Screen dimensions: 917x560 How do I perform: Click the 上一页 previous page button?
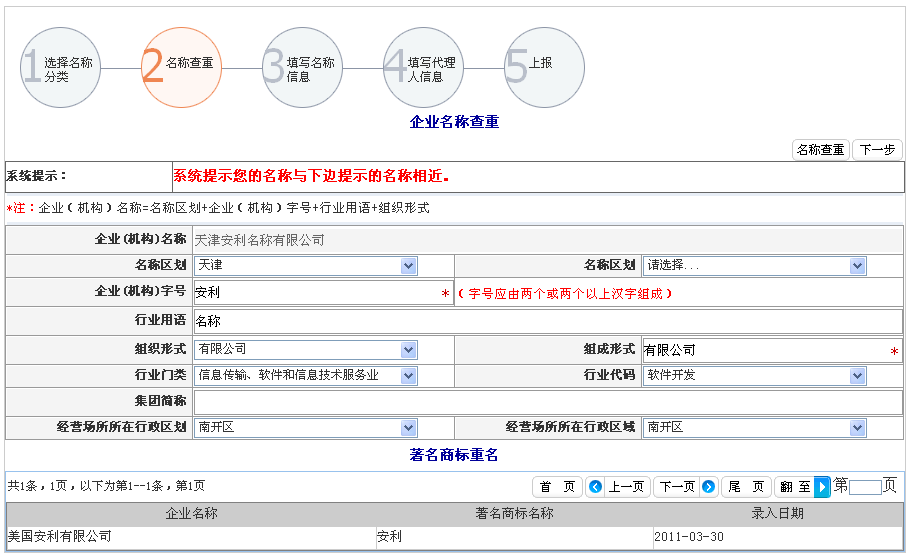click(617, 487)
